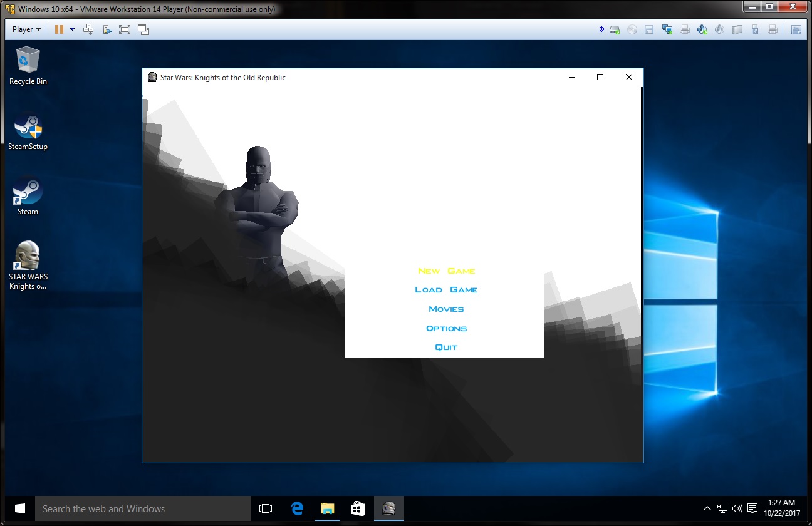Select the STAR WARS Knights desktop shortcut
Image resolution: width=812 pixels, height=526 pixels.
pos(28,266)
